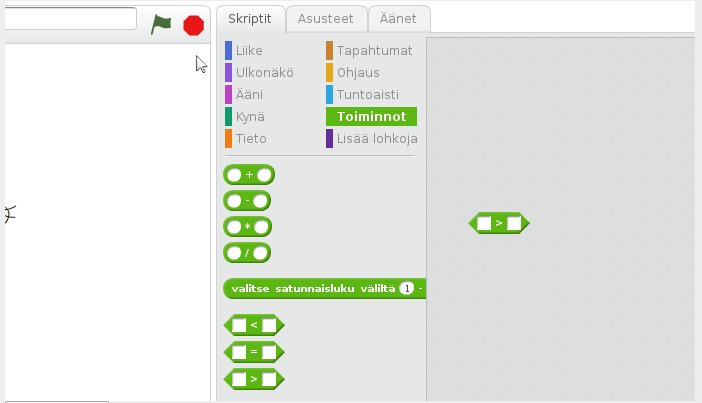Select the greater-than block in palette

254,379
